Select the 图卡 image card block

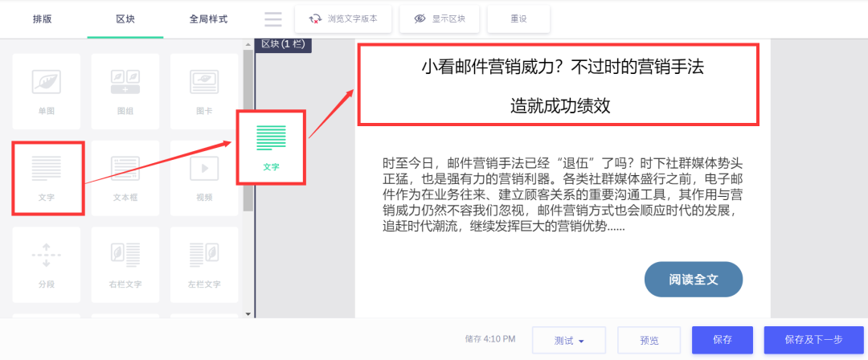point(204,92)
